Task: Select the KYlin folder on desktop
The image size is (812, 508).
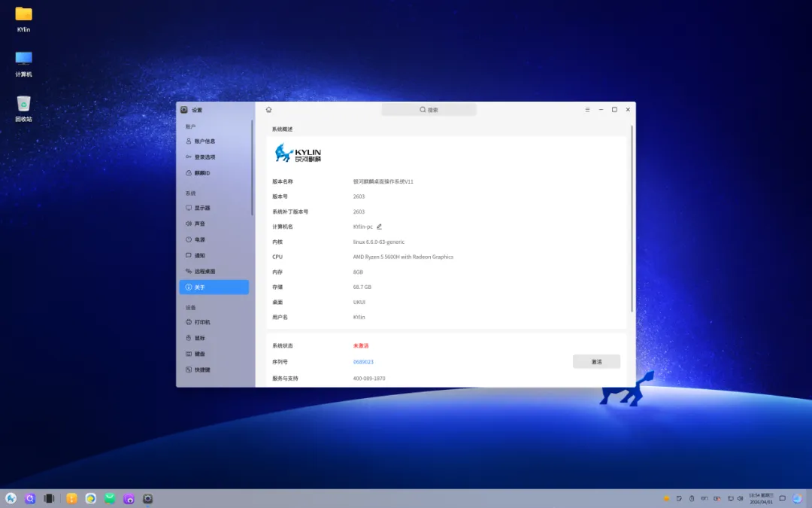Action: pyautogui.click(x=23, y=20)
